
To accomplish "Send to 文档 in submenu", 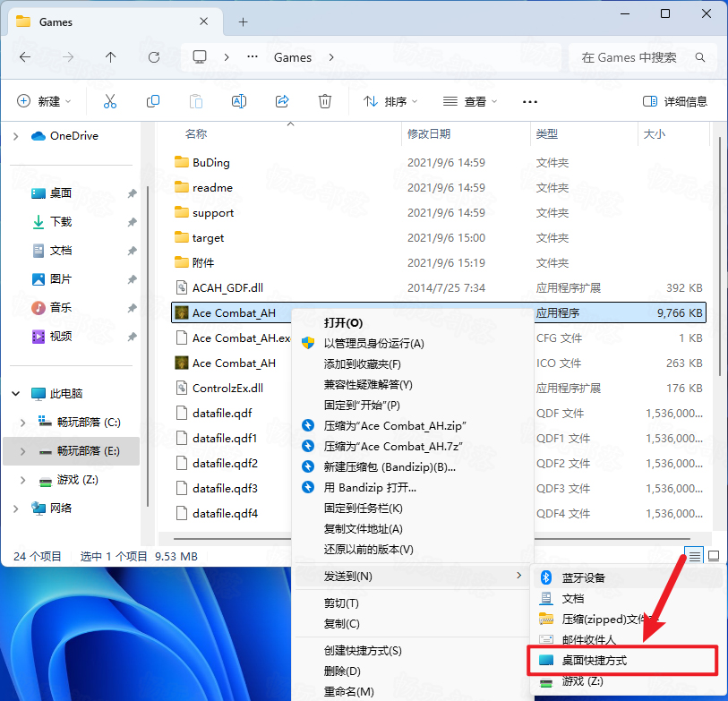I will coord(573,598).
